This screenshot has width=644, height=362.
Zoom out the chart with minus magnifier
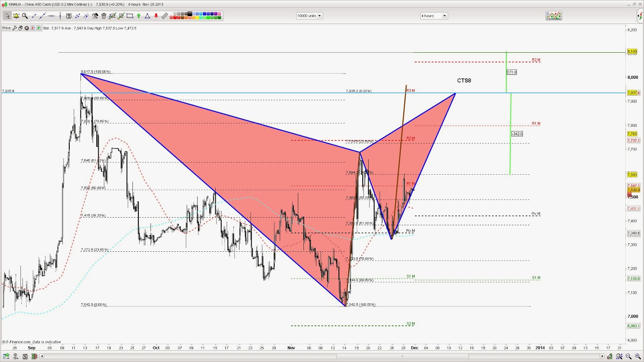coord(629,356)
